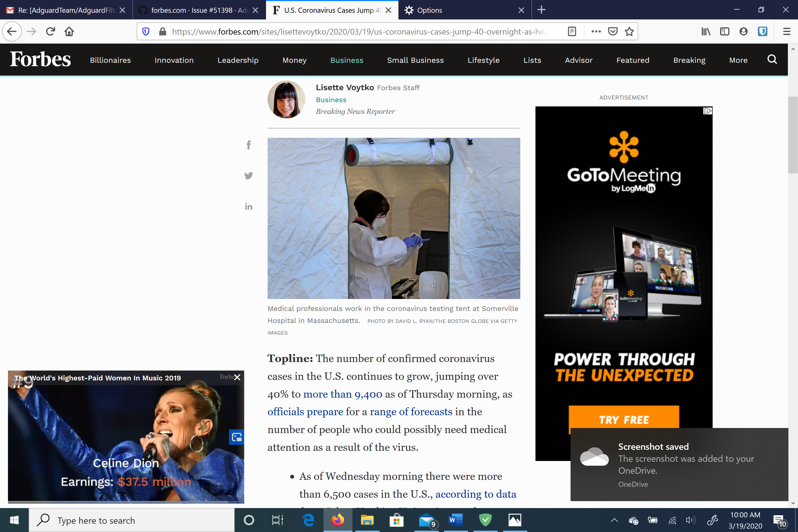Screen dimensions: 798x532
Task: Open page actions three-dot menu
Action: tap(596, 32)
